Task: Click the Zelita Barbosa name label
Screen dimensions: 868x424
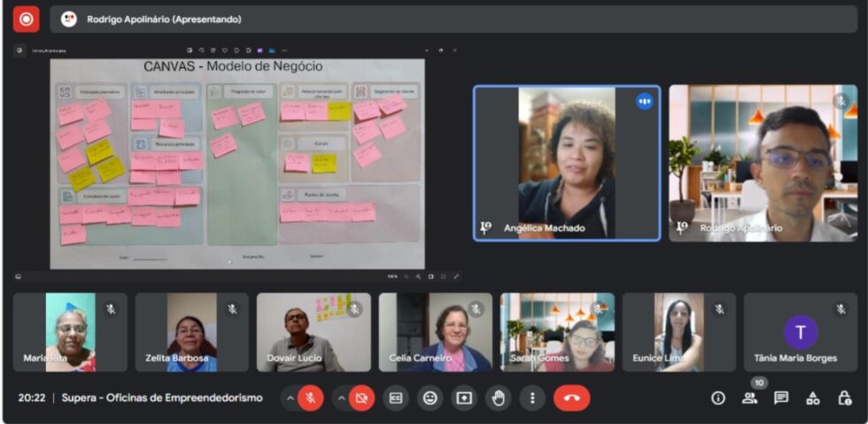Action: 177,358
